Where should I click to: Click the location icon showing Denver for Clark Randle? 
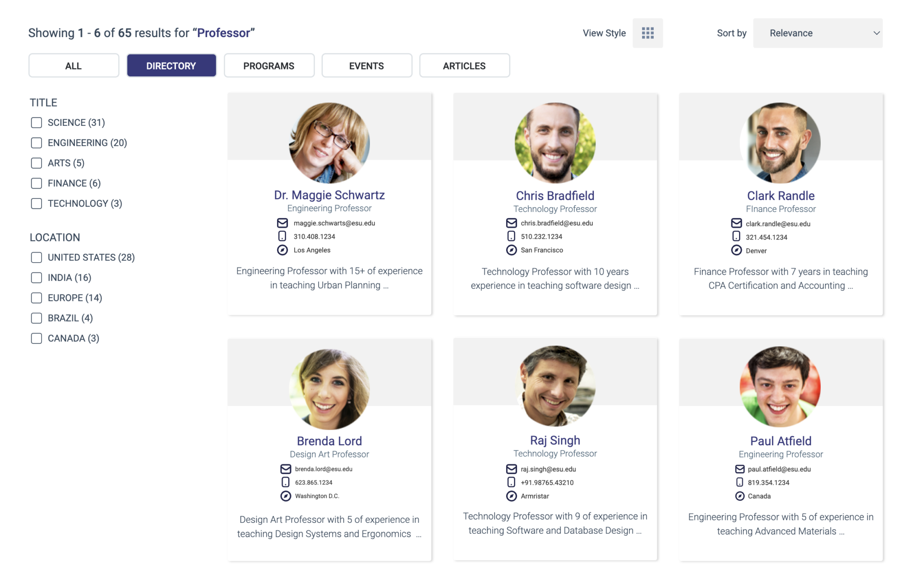pyautogui.click(x=736, y=250)
